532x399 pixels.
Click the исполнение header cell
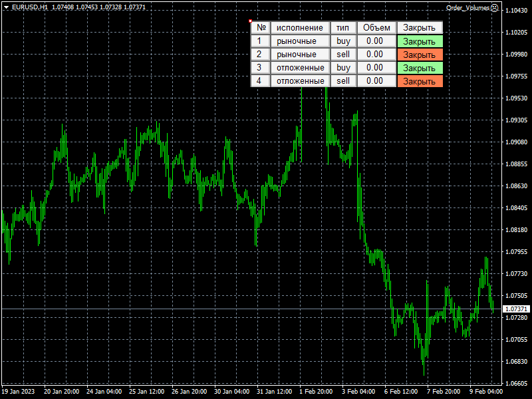(301, 28)
